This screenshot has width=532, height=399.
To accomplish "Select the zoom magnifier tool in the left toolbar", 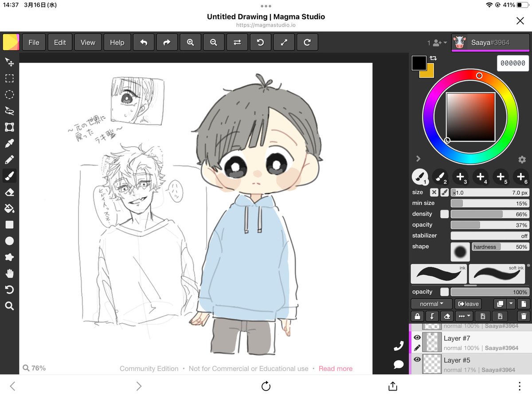I will click(9, 306).
